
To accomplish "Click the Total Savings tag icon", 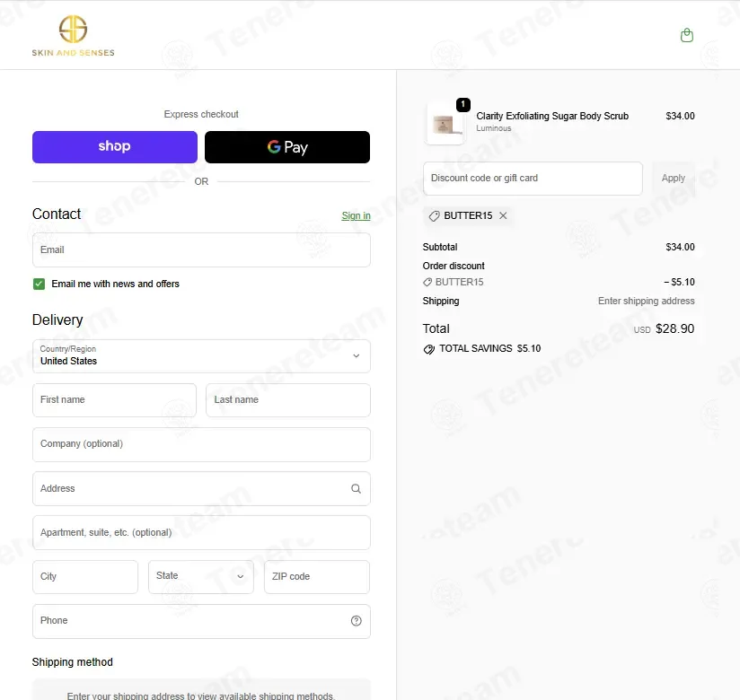I will click(428, 349).
